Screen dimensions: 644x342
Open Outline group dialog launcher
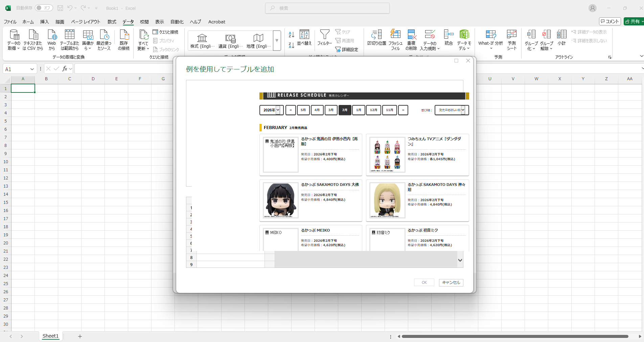(610, 57)
